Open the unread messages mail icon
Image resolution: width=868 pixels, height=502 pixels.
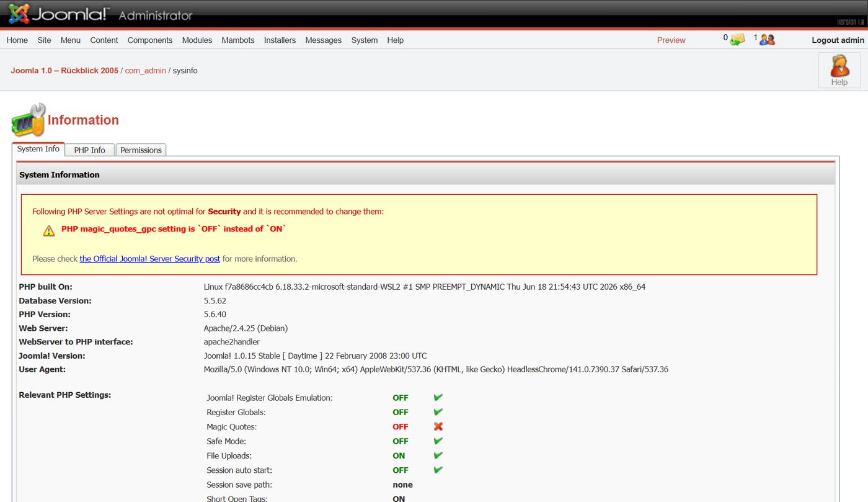pyautogui.click(x=737, y=40)
